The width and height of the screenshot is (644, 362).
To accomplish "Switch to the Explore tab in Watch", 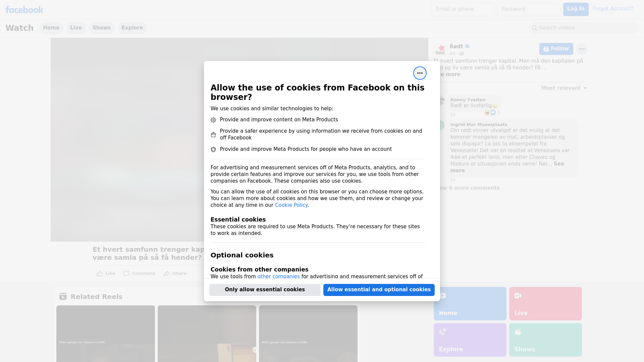I will click(132, 28).
